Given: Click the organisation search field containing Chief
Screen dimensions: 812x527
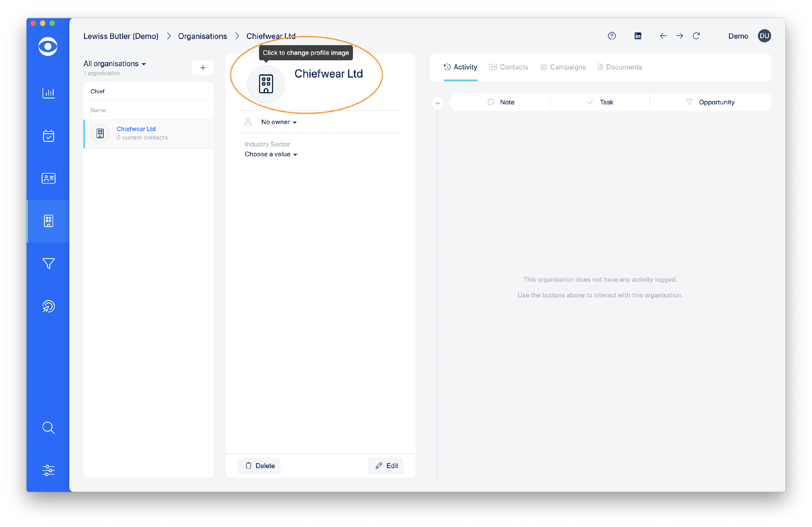Looking at the screenshot, I should (148, 91).
